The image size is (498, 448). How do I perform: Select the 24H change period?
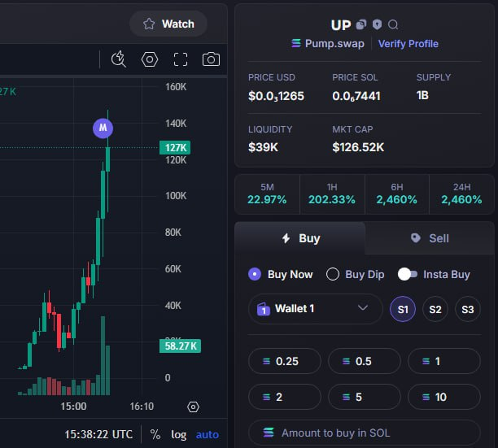(x=461, y=194)
